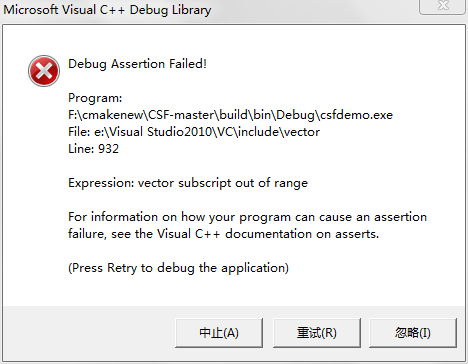Screen dimensions: 468x364
Task: Click the For information on how line
Action: click(x=247, y=217)
